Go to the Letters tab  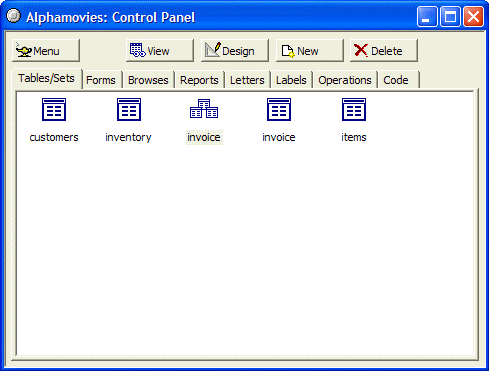pyautogui.click(x=247, y=80)
